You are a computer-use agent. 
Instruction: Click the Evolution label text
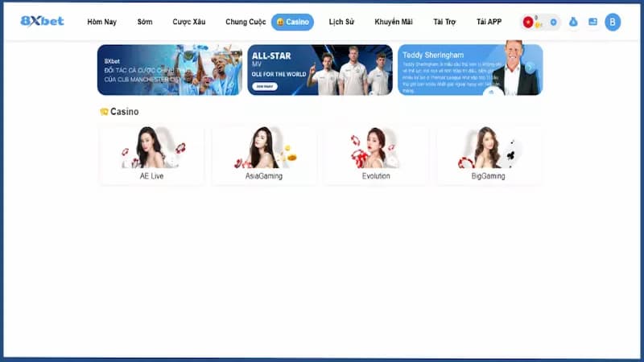click(x=376, y=176)
